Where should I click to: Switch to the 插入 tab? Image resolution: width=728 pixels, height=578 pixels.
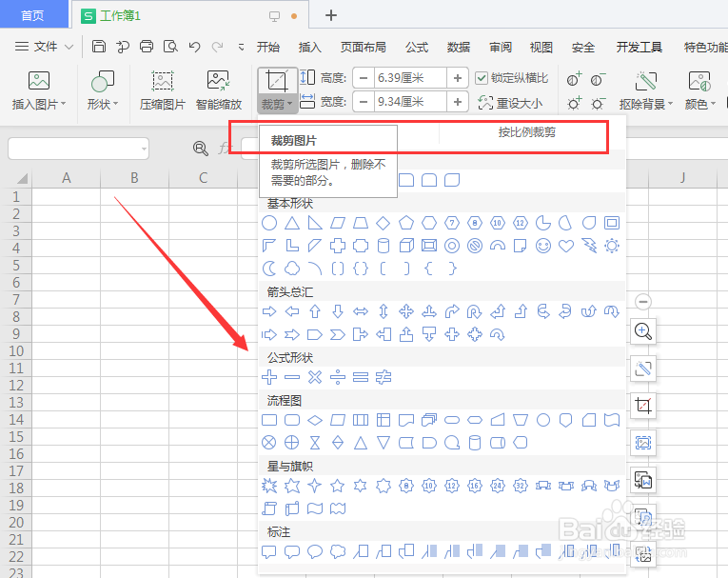click(309, 47)
